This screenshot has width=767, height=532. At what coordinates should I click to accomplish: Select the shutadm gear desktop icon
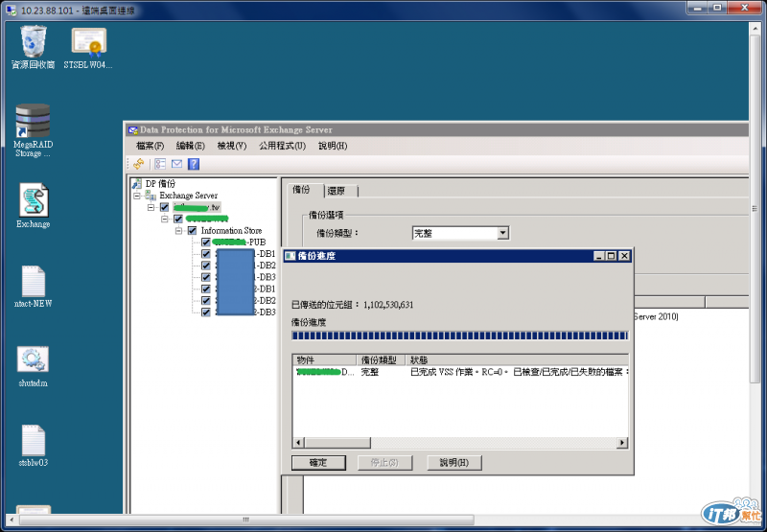[x=33, y=359]
